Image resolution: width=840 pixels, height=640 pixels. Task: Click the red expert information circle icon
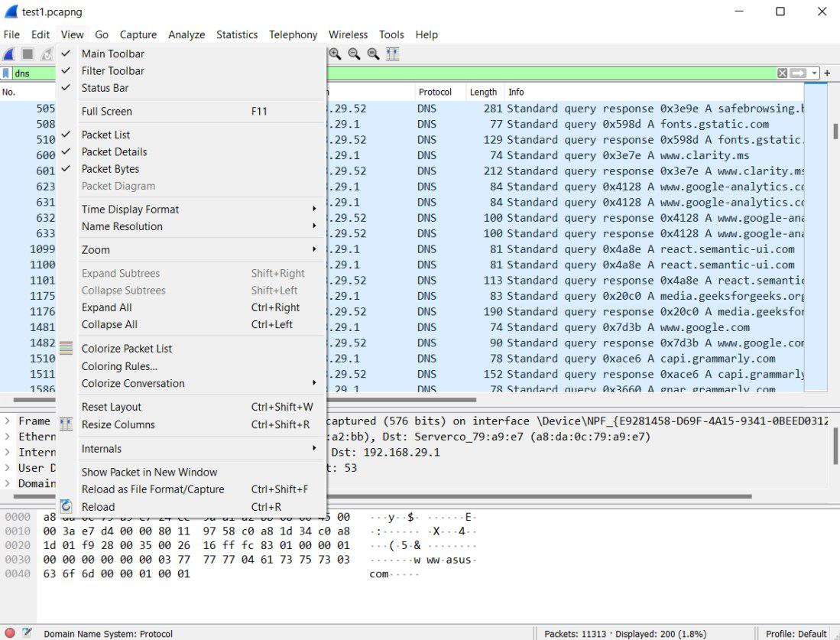tap(10, 633)
